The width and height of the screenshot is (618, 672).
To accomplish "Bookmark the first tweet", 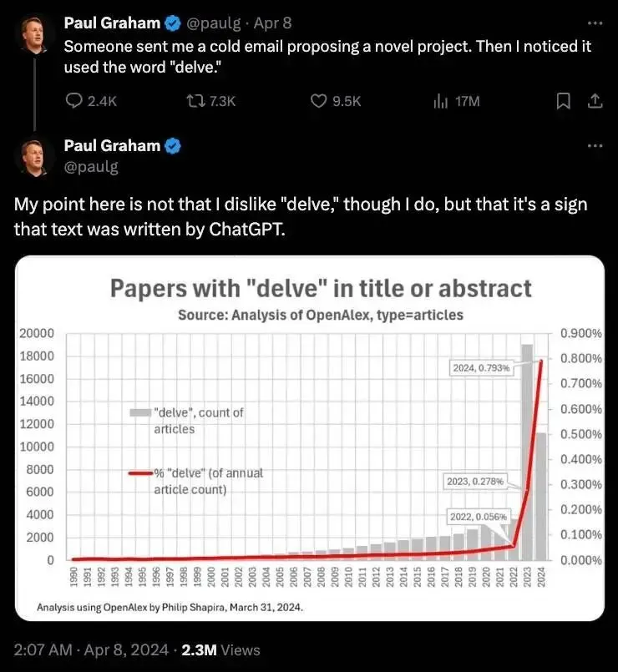I will click(x=563, y=101).
